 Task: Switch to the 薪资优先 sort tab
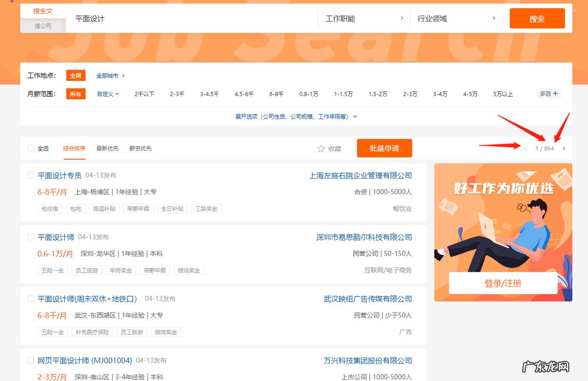[x=140, y=148]
